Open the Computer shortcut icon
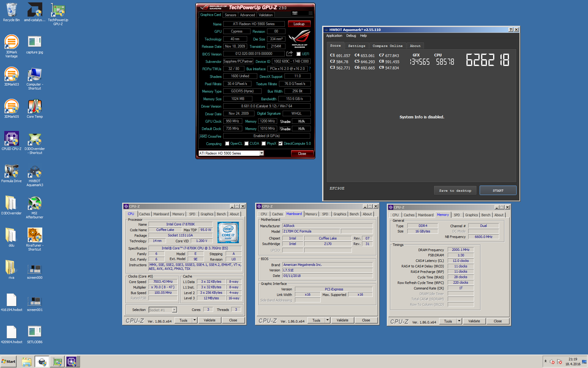Image resolution: width=588 pixels, height=368 pixels. click(x=35, y=79)
